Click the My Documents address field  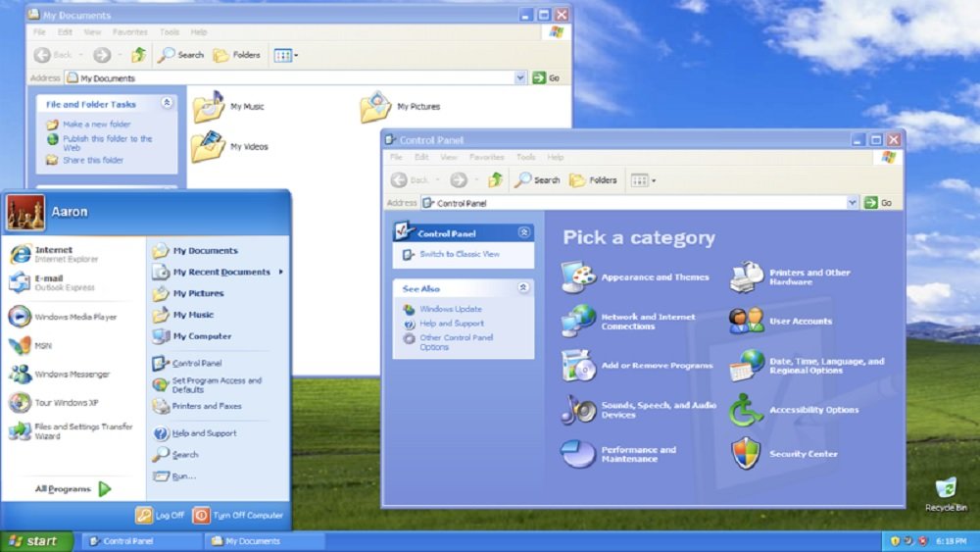click(294, 77)
